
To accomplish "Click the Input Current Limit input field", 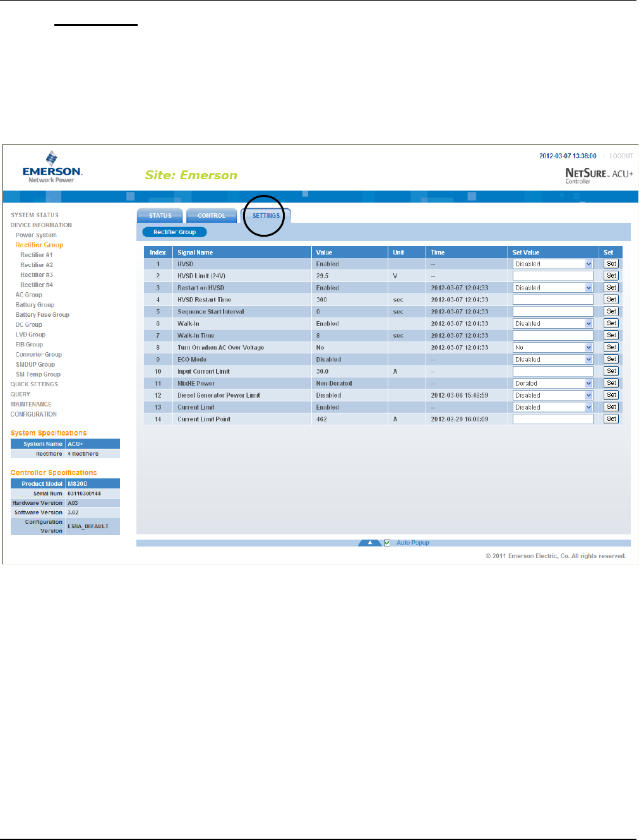I will pos(553,372).
